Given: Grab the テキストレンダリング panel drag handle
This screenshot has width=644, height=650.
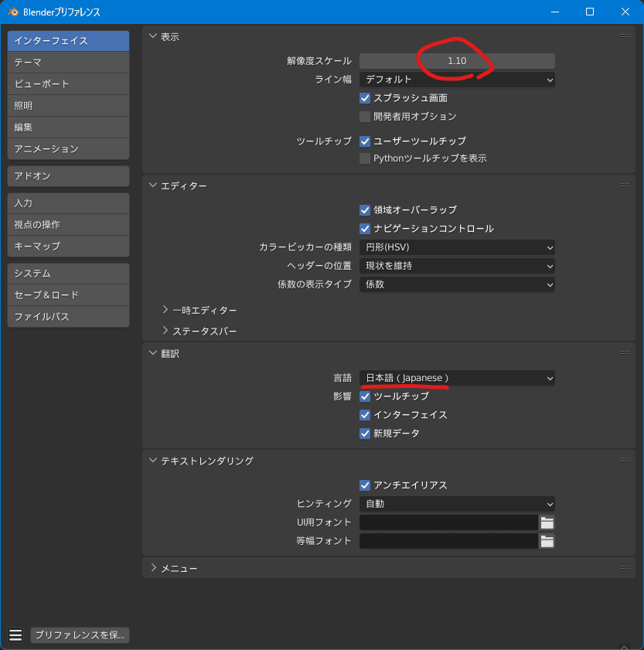Looking at the screenshot, I should tap(625, 461).
